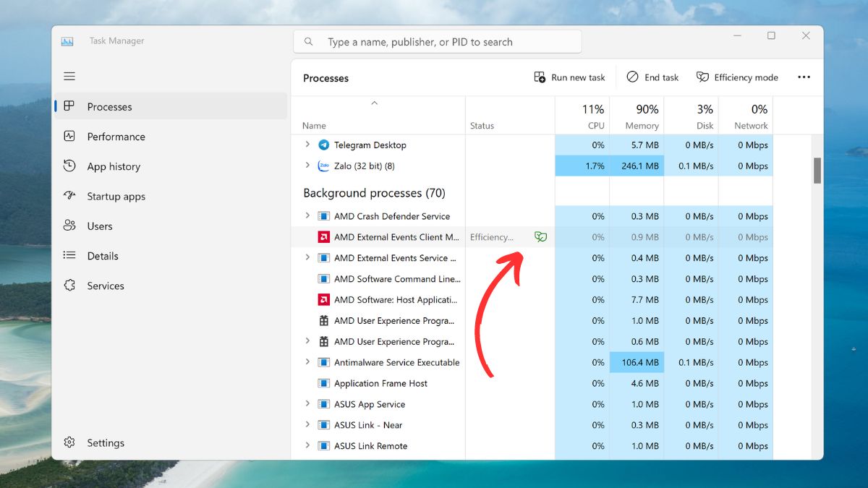868x488 pixels.
Task: Click the Telegram Desktop app icon
Action: 323,145
